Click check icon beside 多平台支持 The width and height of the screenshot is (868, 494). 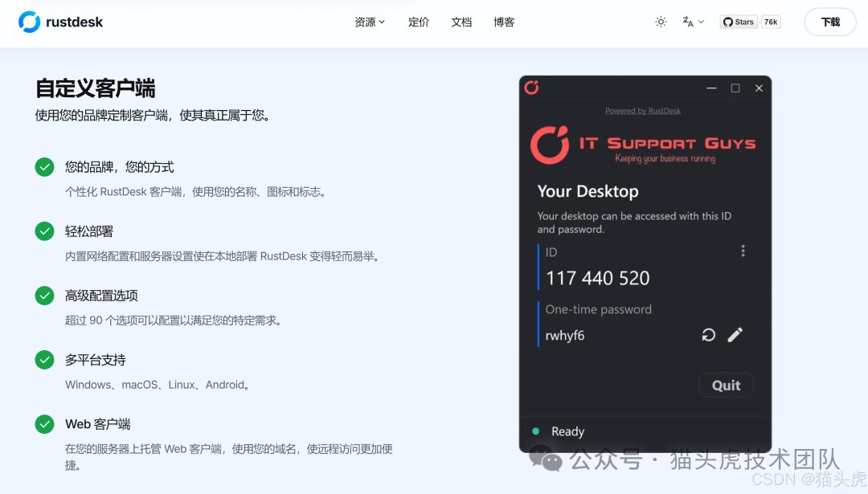44,360
